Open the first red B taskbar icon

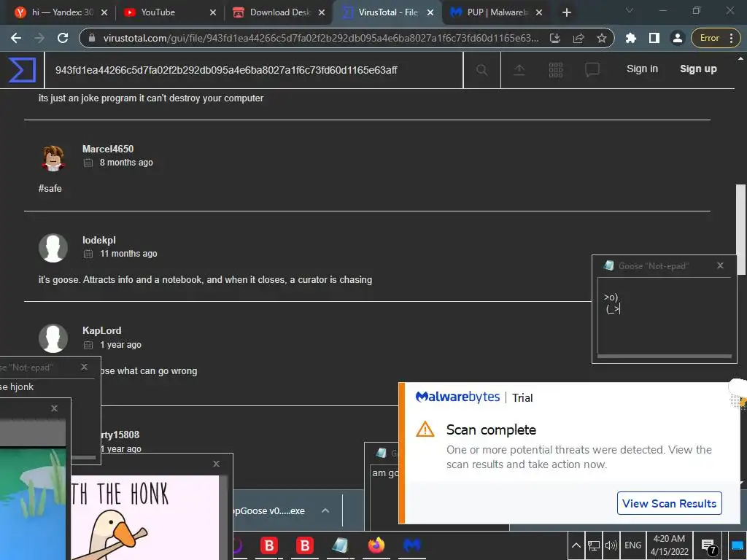click(x=268, y=545)
